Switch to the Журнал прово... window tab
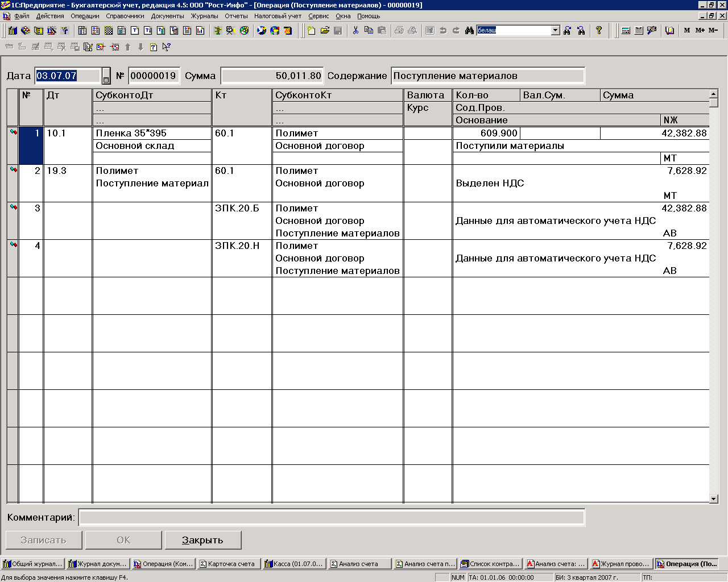Screen dimensions: 728x582 coord(621,564)
